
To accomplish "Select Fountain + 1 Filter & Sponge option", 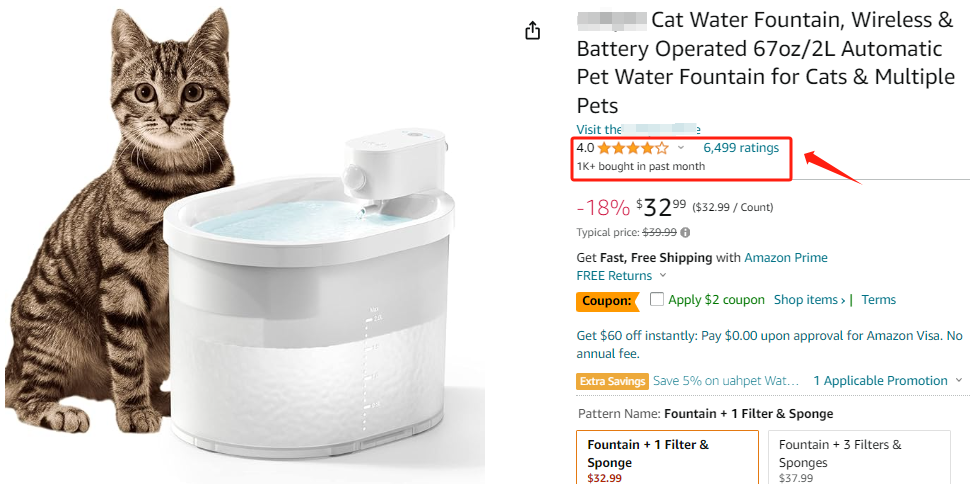I will click(x=667, y=457).
